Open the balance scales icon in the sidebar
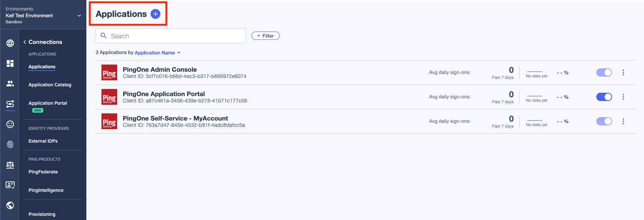Image resolution: width=644 pixels, height=220 pixels. pyautogui.click(x=10, y=165)
